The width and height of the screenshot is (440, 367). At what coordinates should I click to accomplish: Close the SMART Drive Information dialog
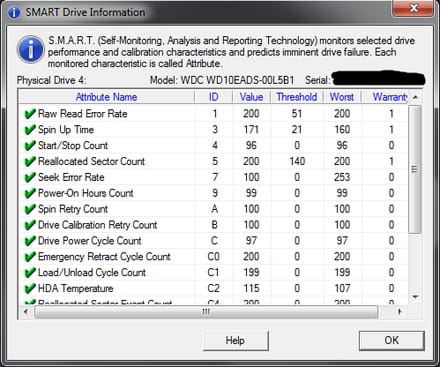pos(413,8)
